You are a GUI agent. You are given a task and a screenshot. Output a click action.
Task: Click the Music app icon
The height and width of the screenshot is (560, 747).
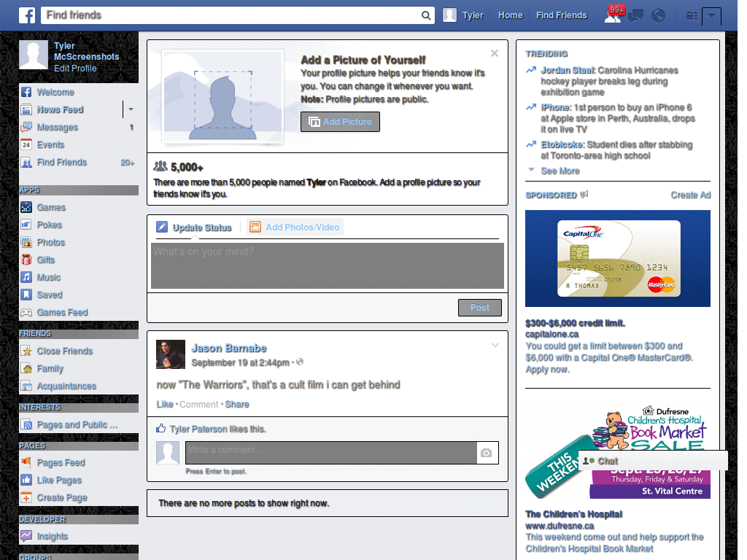point(26,277)
